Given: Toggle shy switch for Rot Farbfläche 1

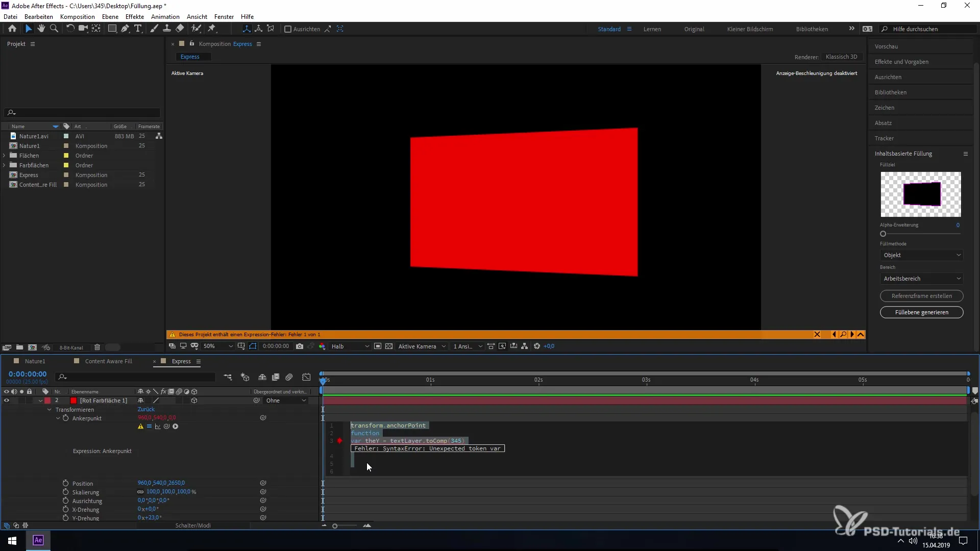Looking at the screenshot, I should click(x=141, y=401).
